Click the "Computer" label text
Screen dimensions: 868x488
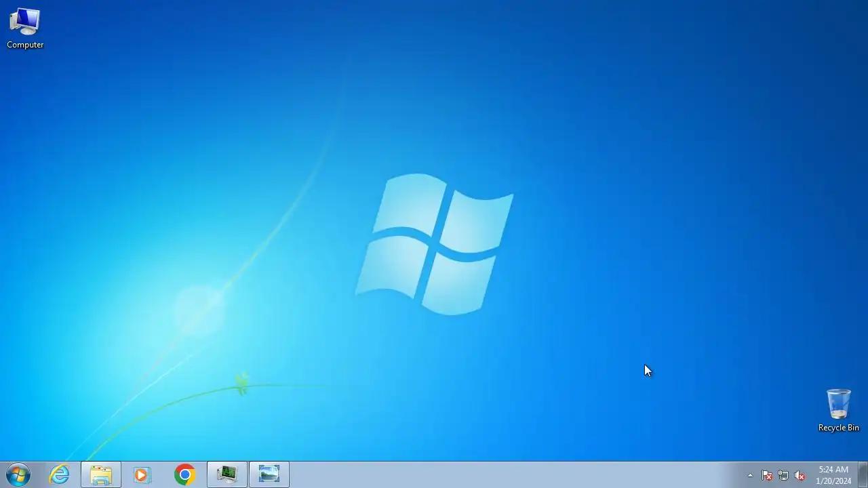pyautogui.click(x=25, y=45)
